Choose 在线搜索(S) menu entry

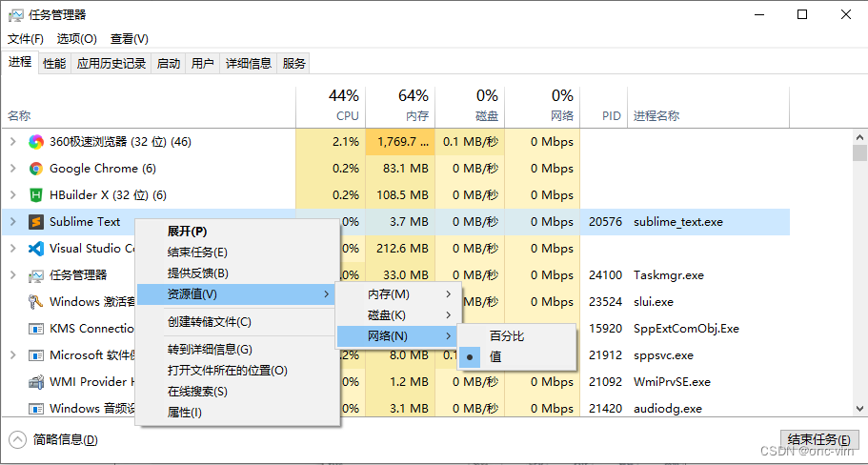point(237,392)
